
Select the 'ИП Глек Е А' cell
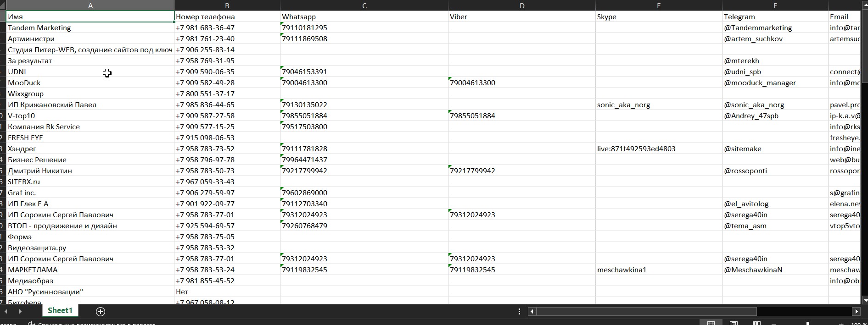[90, 204]
